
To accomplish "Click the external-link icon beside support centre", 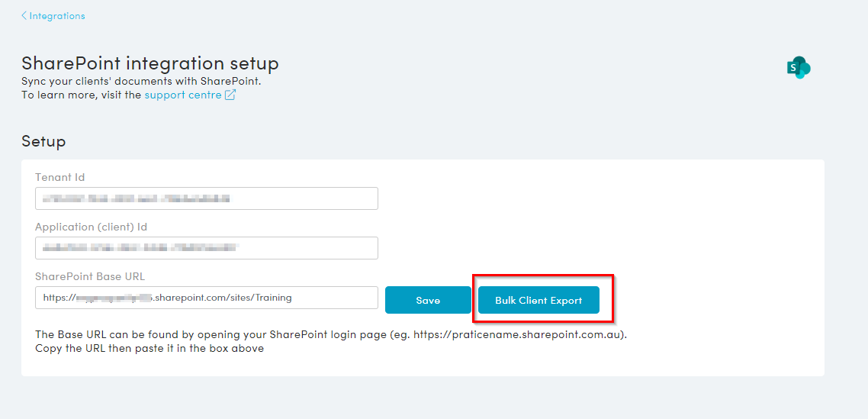I will [x=230, y=95].
